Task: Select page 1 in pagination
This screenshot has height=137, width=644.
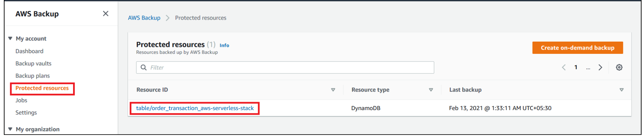Action: [x=576, y=67]
